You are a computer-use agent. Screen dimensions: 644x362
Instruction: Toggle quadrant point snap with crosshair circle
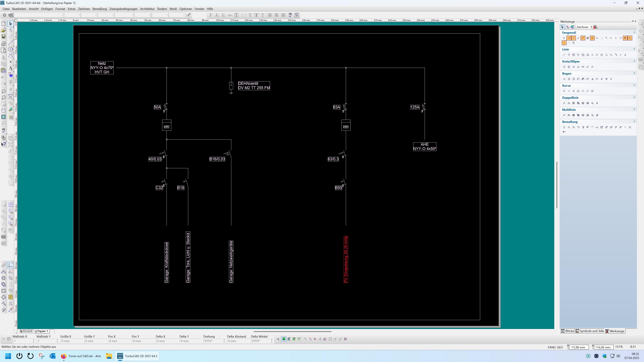(592, 38)
